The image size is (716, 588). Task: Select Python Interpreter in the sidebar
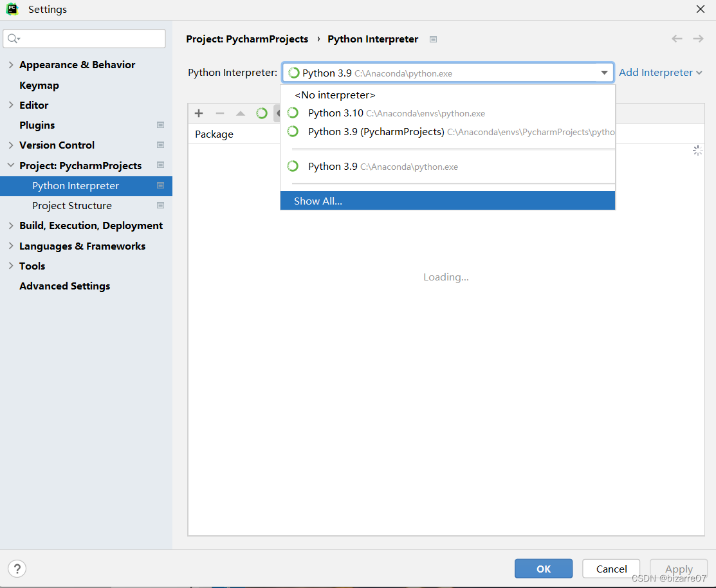(86, 186)
